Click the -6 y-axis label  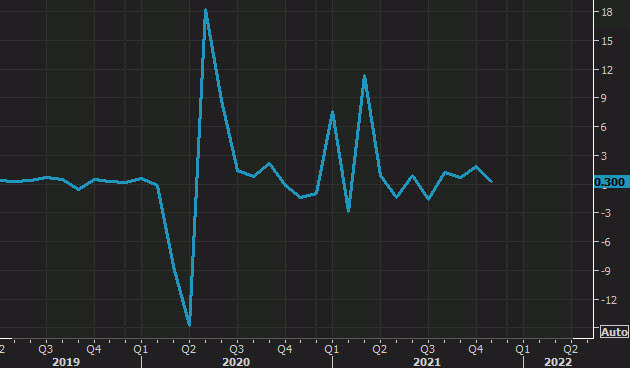(605, 242)
